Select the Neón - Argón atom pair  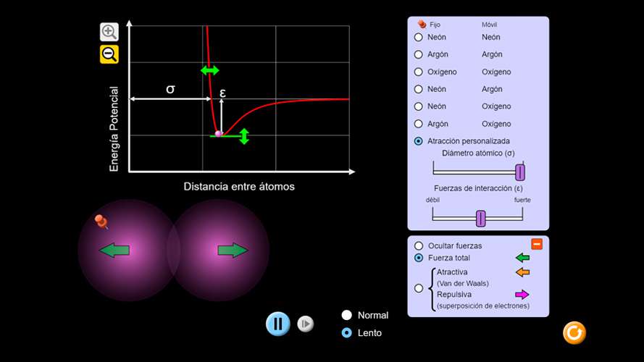[x=419, y=89]
